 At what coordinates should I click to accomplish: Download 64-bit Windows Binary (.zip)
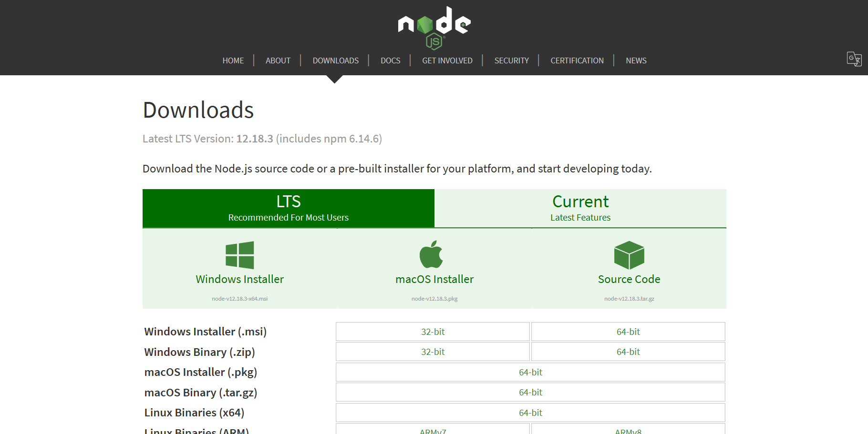pos(628,352)
